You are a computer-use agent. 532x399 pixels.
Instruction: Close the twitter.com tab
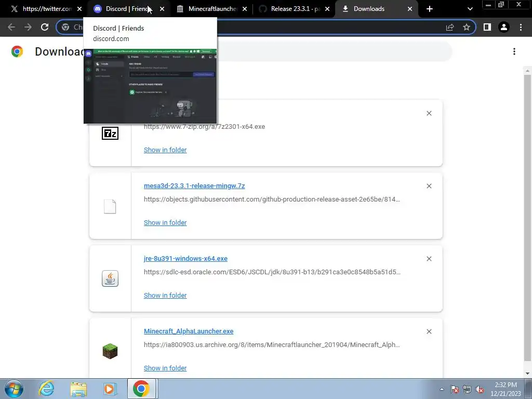pos(79,9)
